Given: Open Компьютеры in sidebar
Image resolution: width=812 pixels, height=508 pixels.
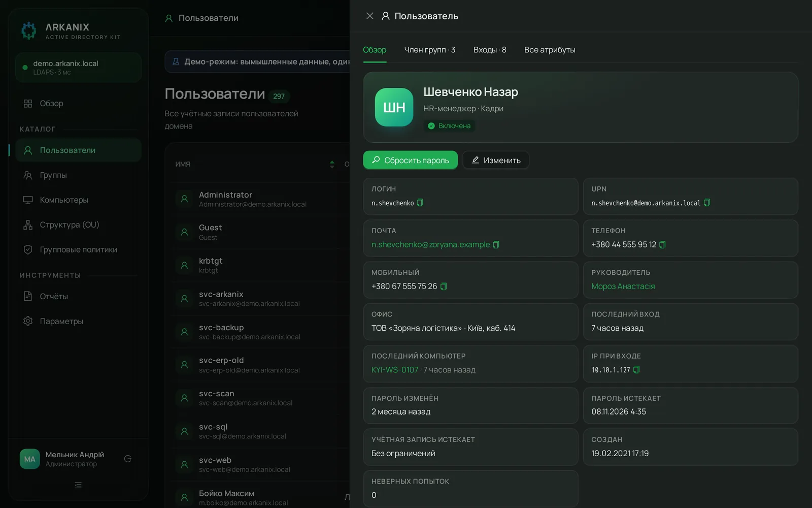Looking at the screenshot, I should (78, 200).
